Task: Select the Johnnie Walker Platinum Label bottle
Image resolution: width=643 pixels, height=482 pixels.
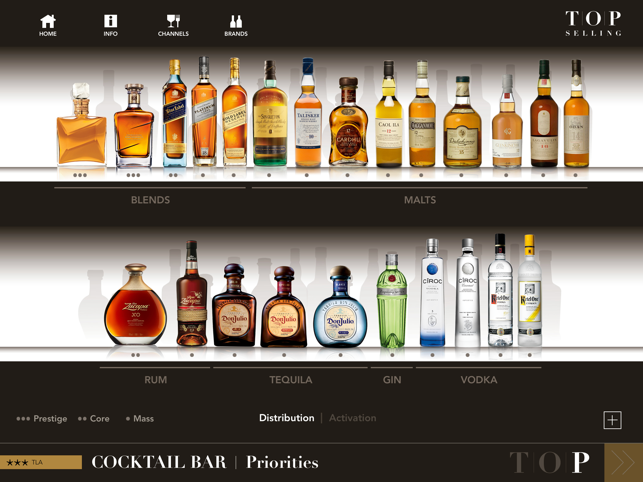Action: [x=204, y=112]
